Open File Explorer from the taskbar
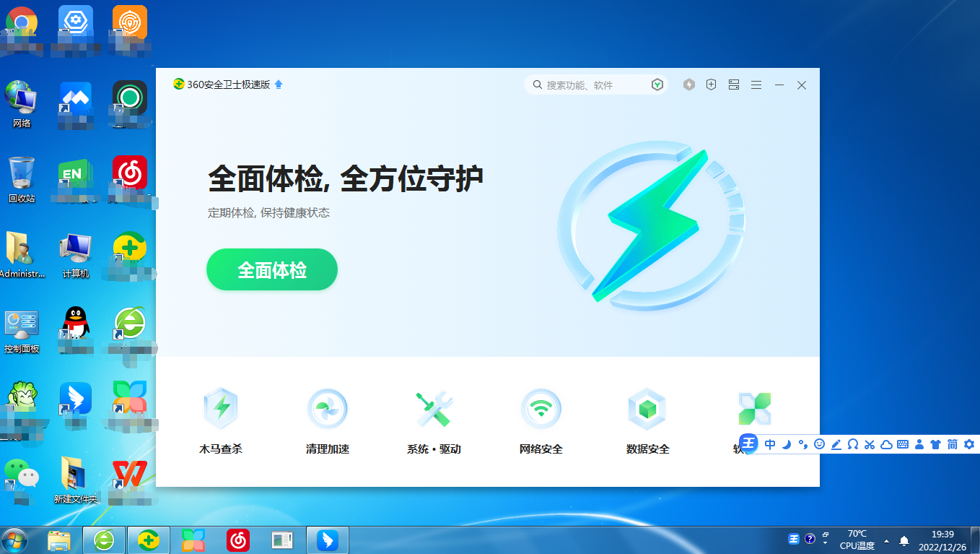 59,540
